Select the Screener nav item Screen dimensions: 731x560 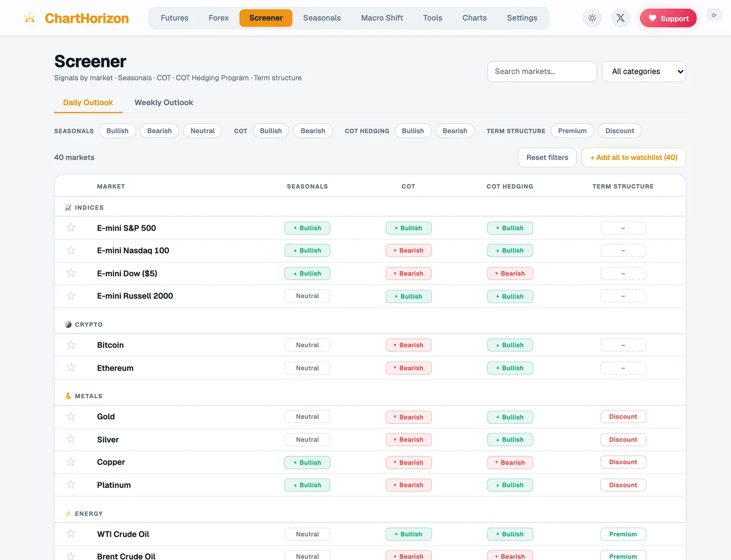(266, 18)
